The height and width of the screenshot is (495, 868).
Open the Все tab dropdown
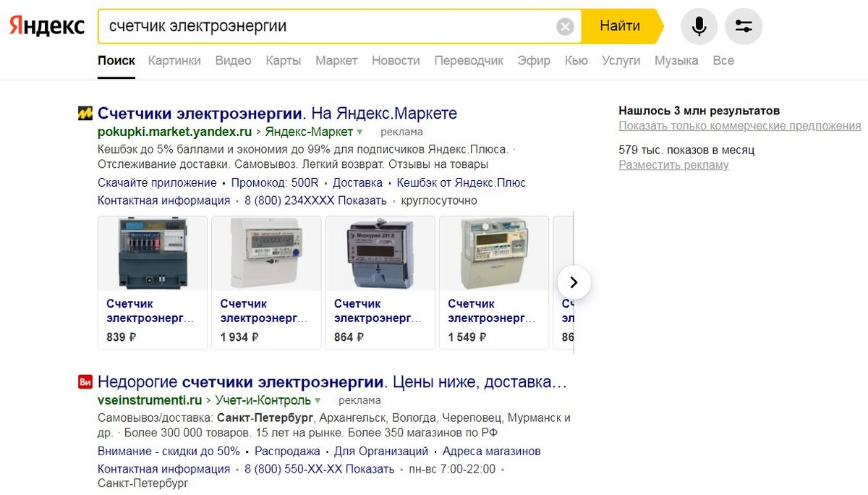[723, 61]
